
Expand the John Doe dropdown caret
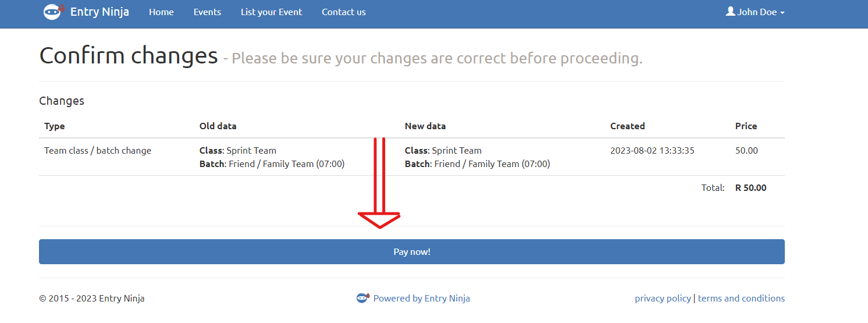(782, 13)
